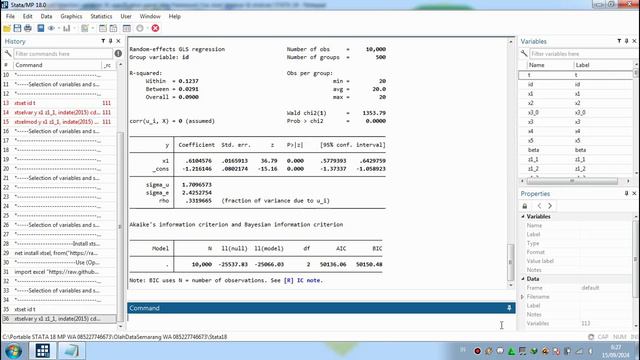
Task: Select history row 31 'import excel'
Action: 59,272
